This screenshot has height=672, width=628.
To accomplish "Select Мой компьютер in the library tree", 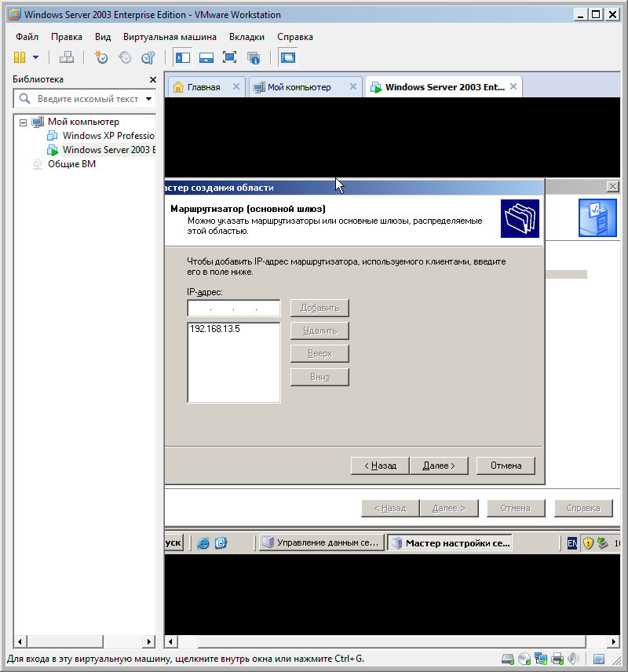I will 83,122.
